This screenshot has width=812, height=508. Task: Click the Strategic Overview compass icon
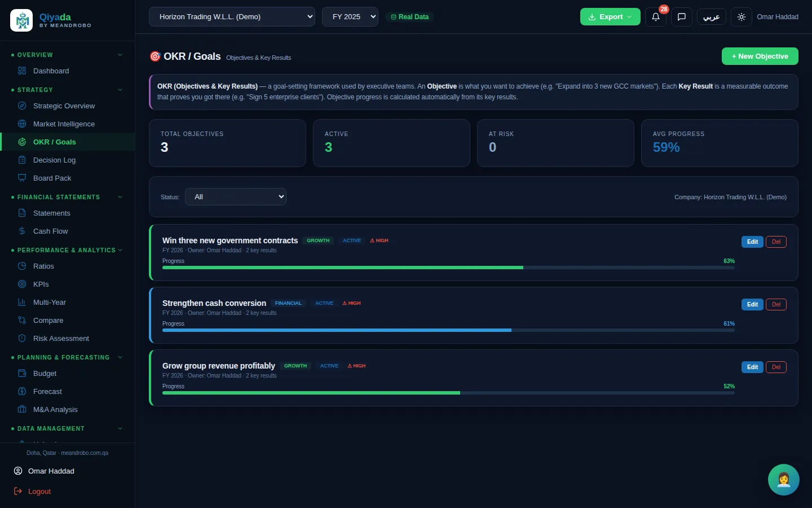[22, 106]
